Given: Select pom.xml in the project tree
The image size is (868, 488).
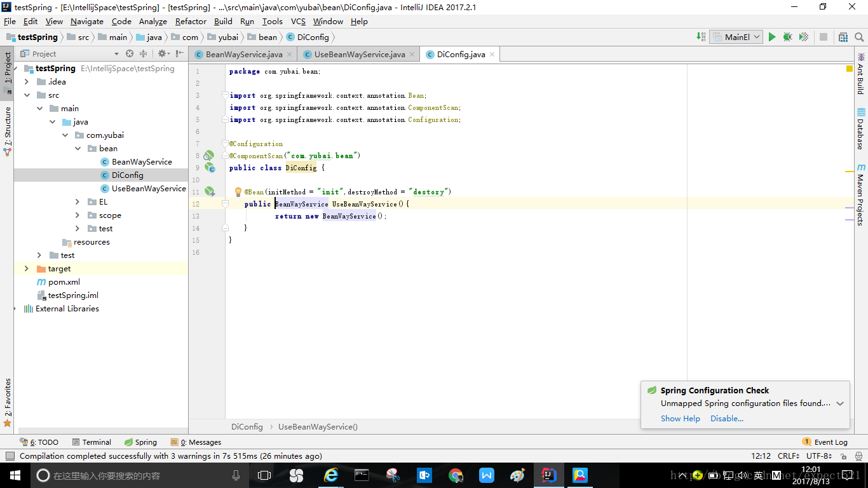Looking at the screenshot, I should click(x=64, y=282).
